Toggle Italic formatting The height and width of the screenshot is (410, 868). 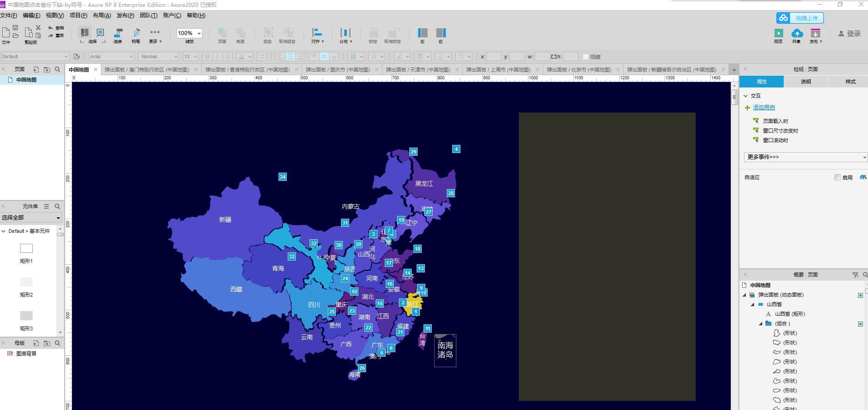217,56
